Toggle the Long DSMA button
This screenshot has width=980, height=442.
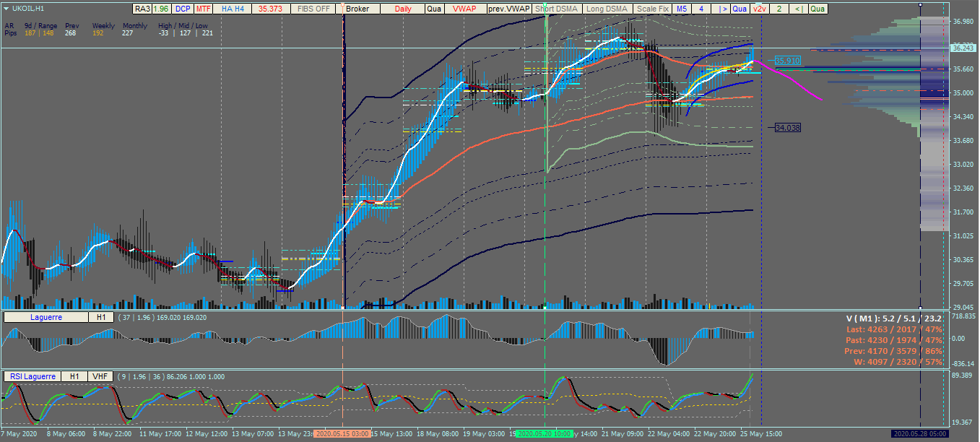click(607, 9)
